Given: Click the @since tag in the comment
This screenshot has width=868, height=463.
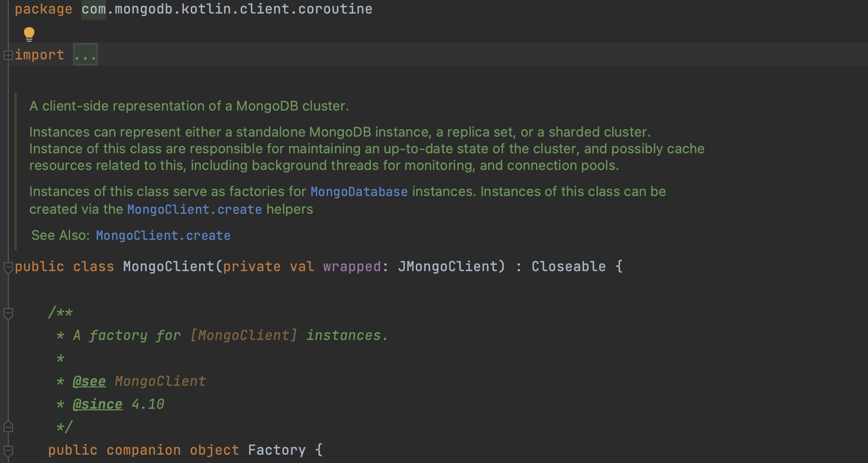Looking at the screenshot, I should pos(97,405).
